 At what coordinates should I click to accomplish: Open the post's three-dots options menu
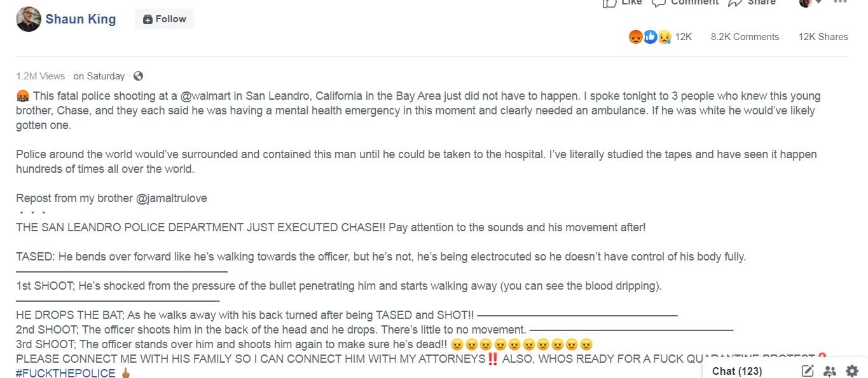click(x=840, y=3)
